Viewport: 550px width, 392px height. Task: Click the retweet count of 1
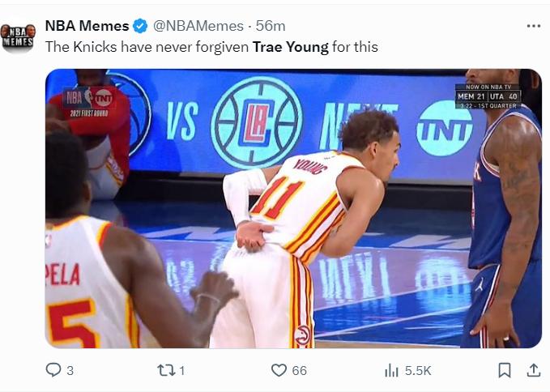pyautogui.click(x=182, y=371)
